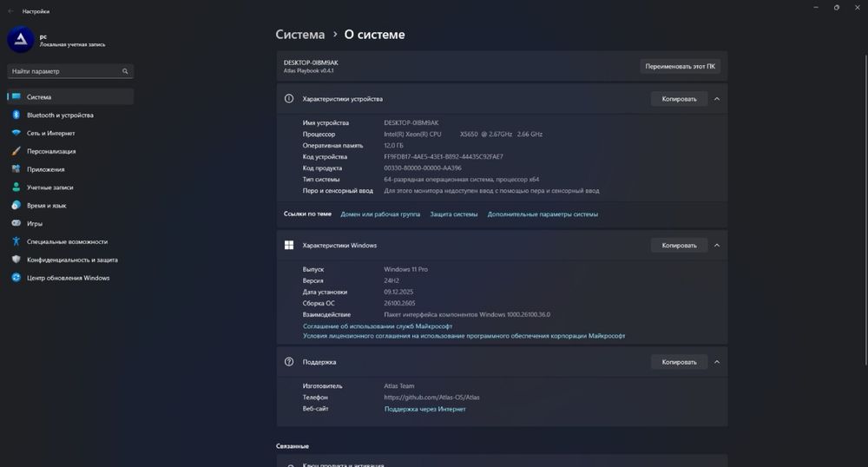Select Учетные записи label in sidebar

[x=49, y=187]
